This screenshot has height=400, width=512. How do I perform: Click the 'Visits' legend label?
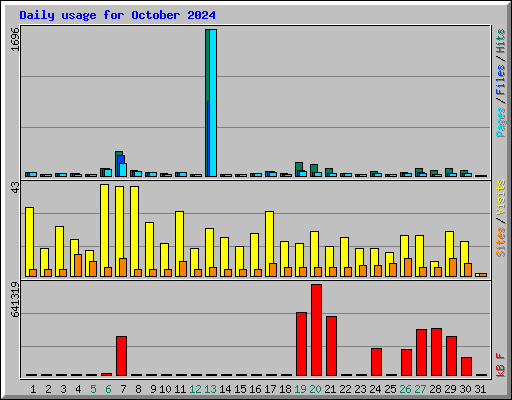point(501,197)
